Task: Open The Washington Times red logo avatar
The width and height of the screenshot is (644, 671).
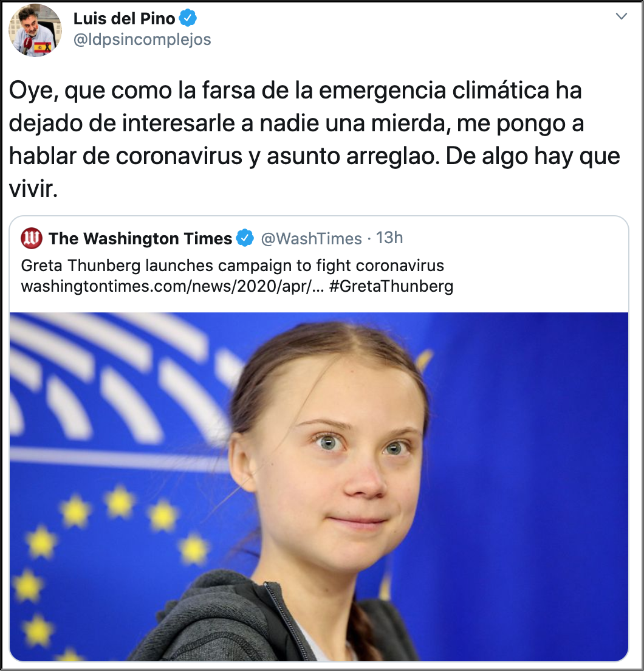Action: tap(32, 238)
